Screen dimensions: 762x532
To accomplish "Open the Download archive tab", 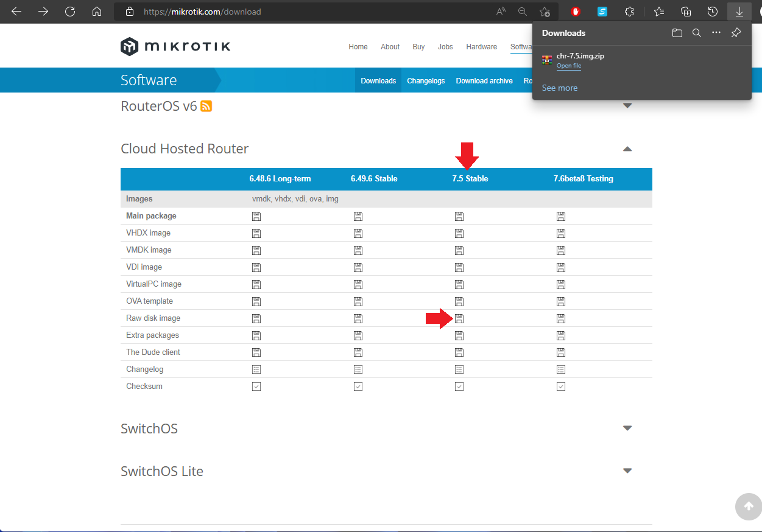I will point(484,81).
